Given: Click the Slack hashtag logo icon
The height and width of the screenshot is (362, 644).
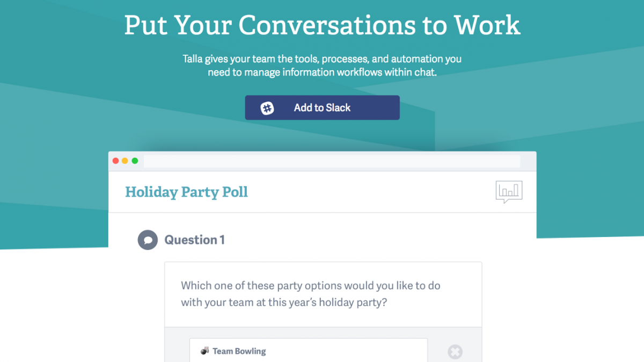Looking at the screenshot, I should (x=267, y=108).
